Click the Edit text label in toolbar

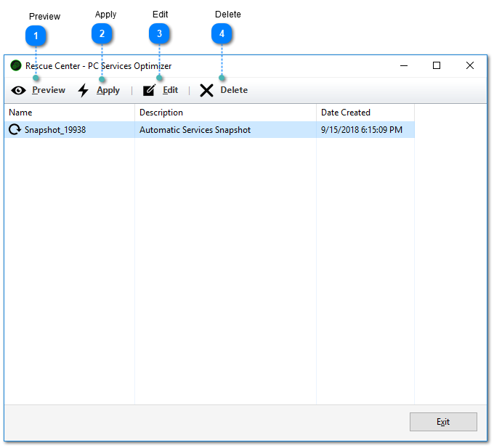point(171,90)
